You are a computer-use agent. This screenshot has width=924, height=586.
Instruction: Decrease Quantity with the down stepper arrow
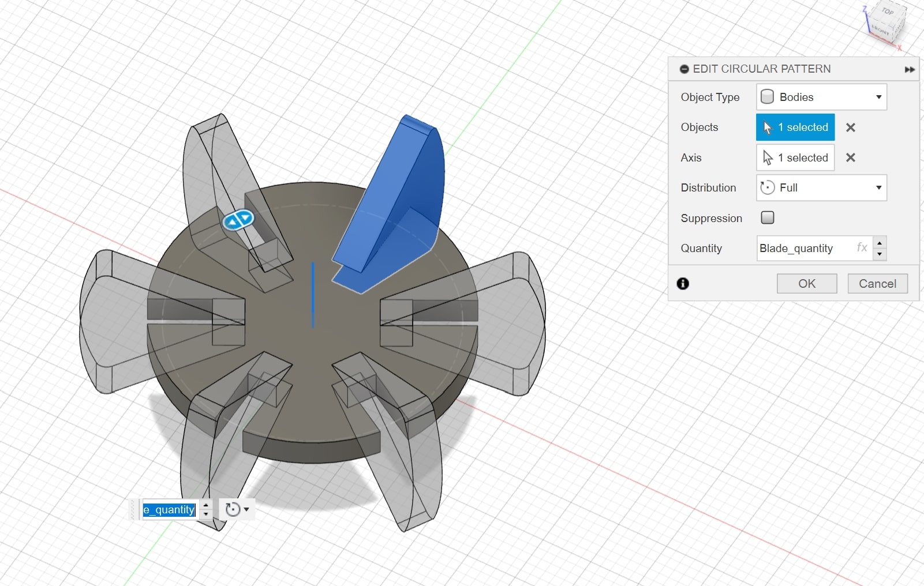coord(880,254)
